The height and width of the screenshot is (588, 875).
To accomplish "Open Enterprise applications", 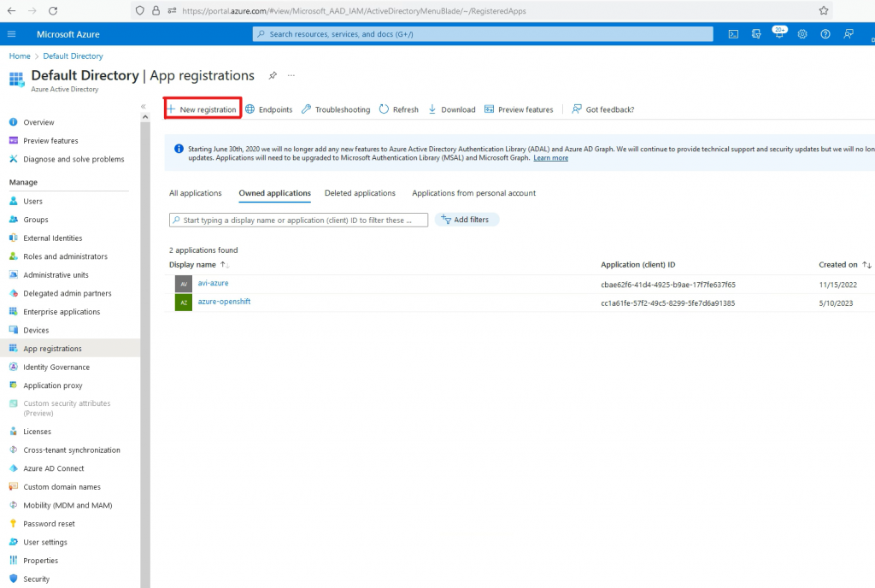I will point(62,311).
